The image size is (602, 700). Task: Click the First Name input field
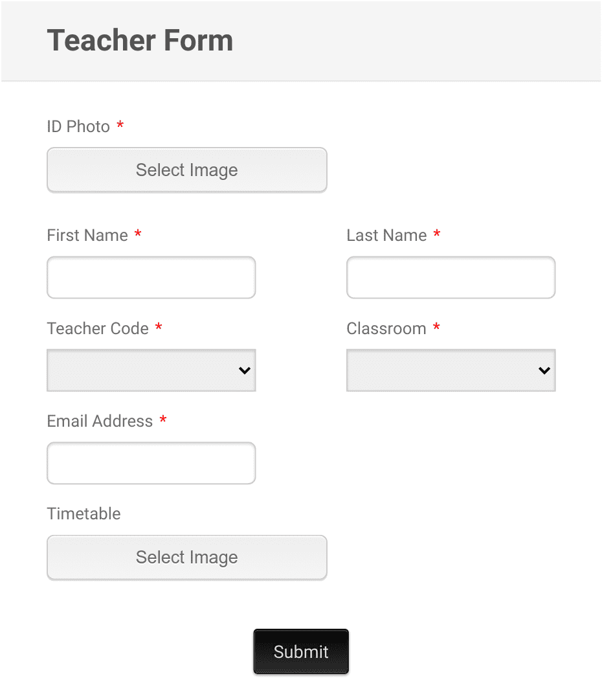point(151,277)
